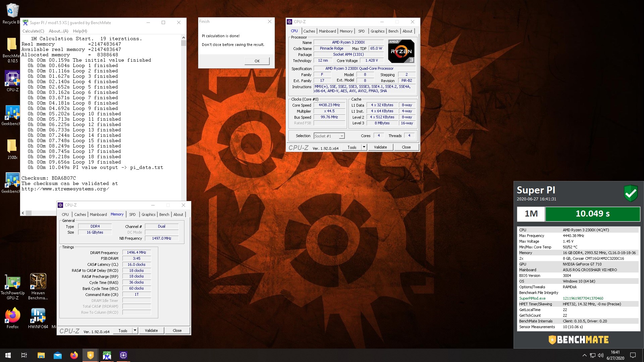644x362 pixels.
Task: Click Validate in top CPU-Z window
Action: tap(380, 147)
